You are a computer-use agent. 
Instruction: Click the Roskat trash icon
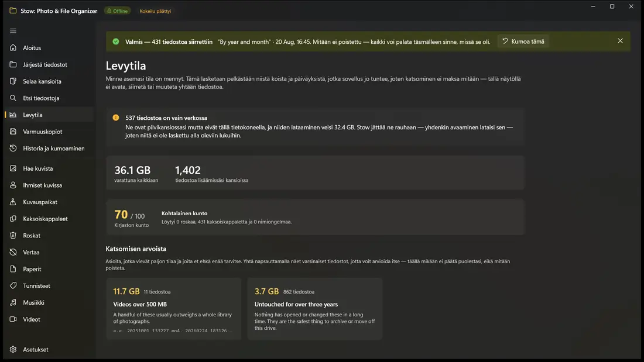point(13,236)
